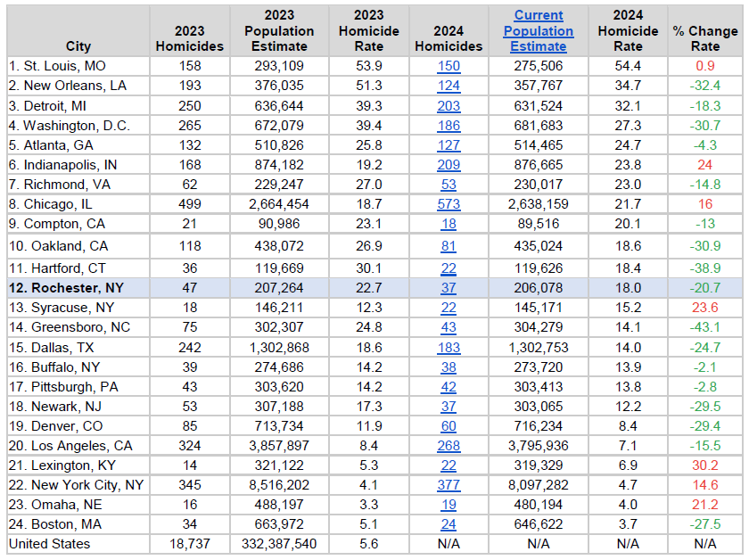Open Omaha 2024 homicides link 19
Viewport: 749px width, 560px height.
coord(449,505)
